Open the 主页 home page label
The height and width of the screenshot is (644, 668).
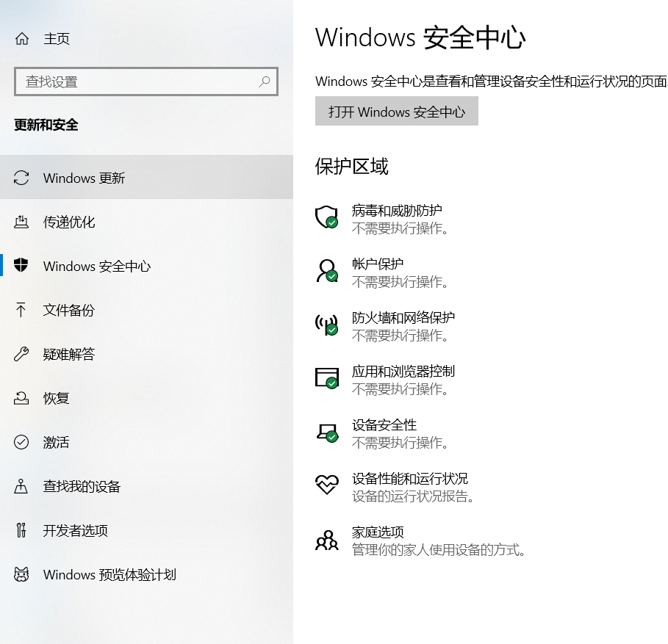[x=57, y=39]
